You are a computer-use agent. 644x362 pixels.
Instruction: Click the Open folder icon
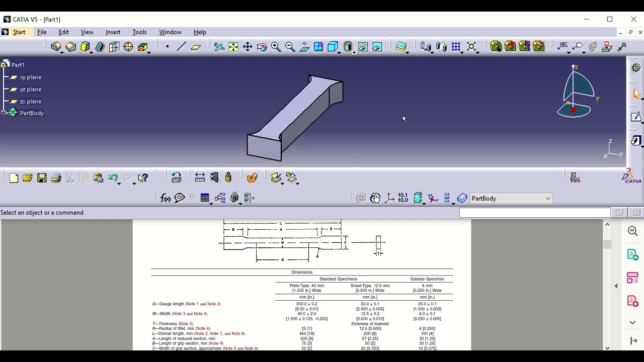pyautogui.click(x=28, y=178)
